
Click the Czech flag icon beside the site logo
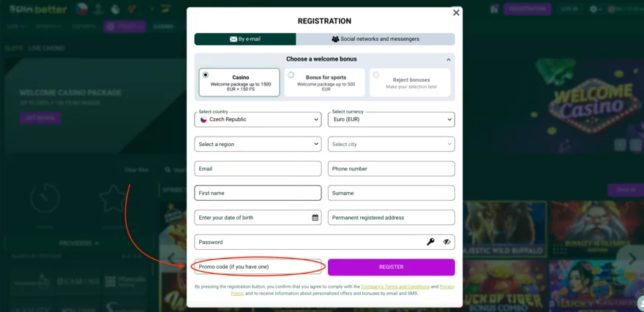(x=82, y=9)
